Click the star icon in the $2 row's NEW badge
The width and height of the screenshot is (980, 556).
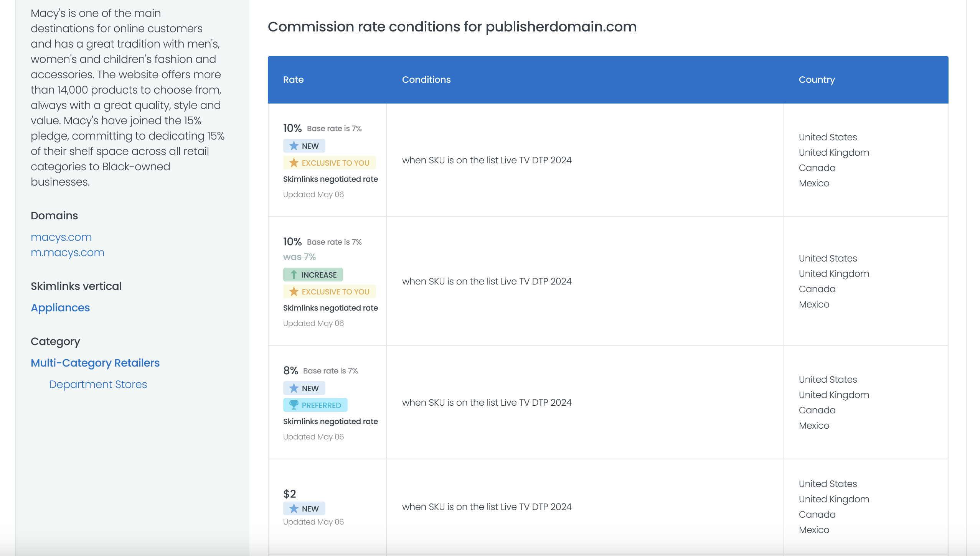click(x=294, y=509)
